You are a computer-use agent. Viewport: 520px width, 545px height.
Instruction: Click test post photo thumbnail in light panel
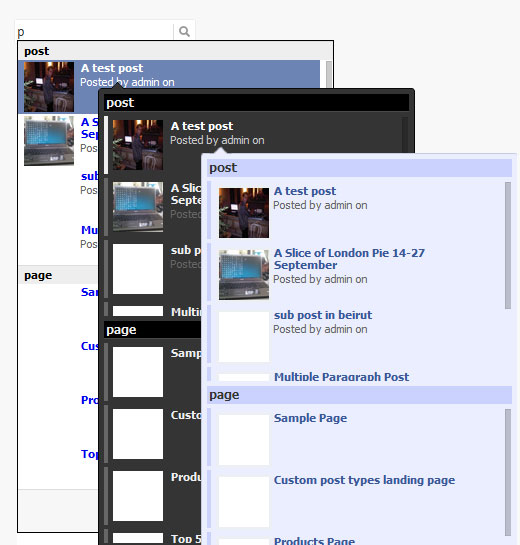244,213
